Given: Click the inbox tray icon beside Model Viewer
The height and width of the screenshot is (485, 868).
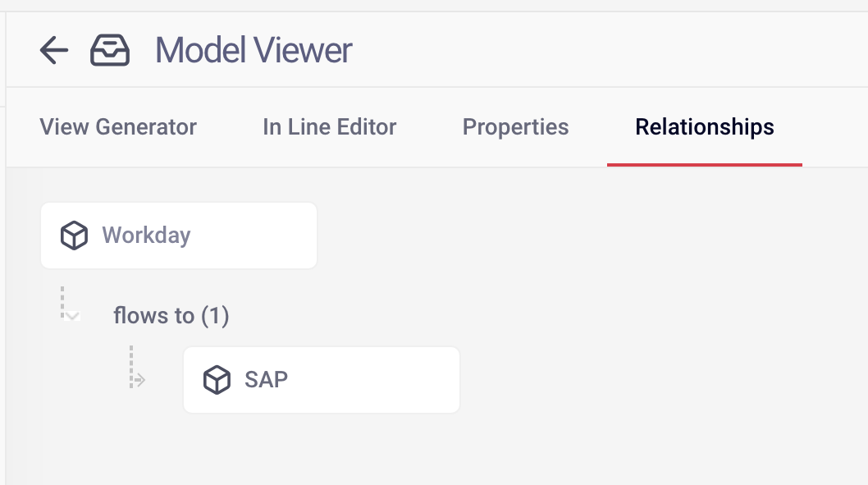Looking at the screenshot, I should (110, 50).
